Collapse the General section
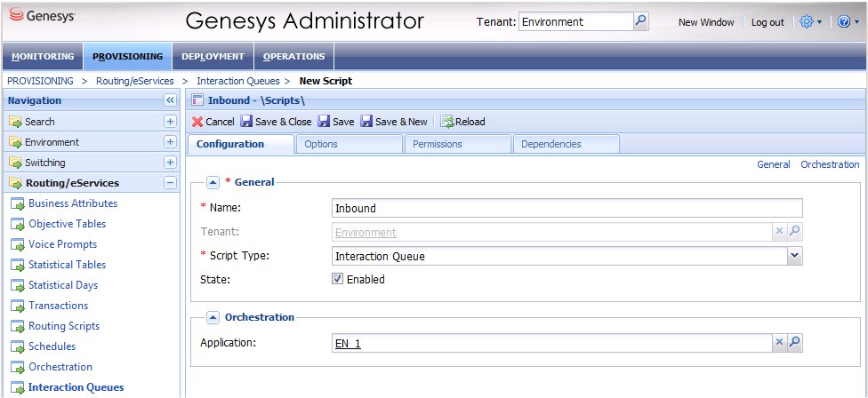Viewport: 868px width, 398px height. 213,182
